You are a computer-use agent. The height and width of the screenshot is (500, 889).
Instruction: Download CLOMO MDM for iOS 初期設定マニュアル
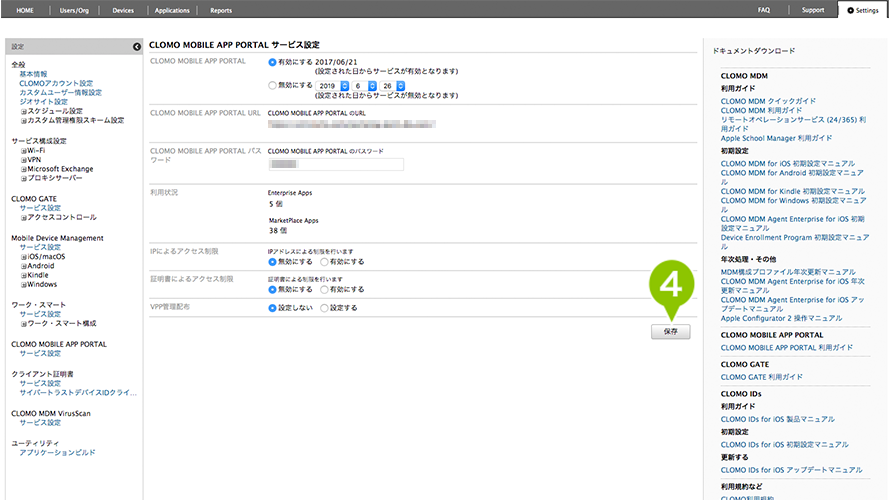coord(788,164)
